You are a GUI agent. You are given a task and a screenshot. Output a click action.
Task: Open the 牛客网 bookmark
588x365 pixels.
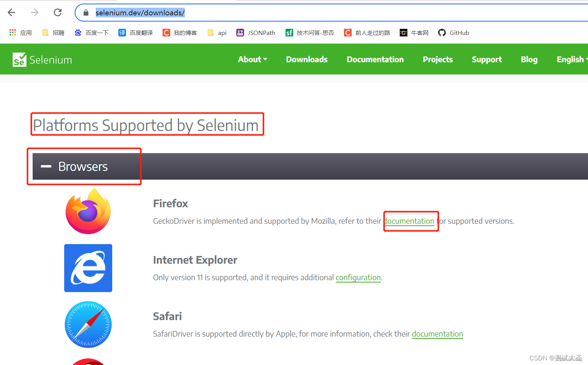[x=414, y=33]
